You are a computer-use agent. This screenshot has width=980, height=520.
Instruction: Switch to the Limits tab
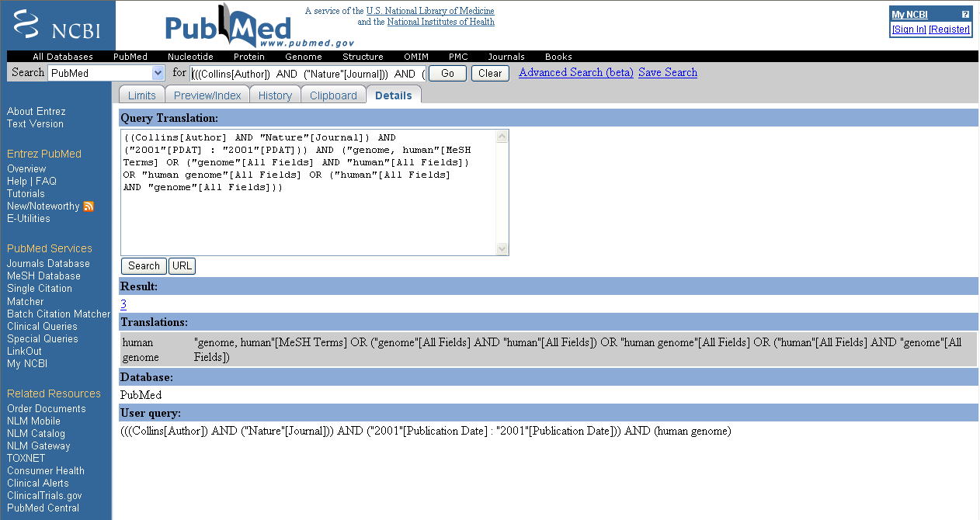click(x=141, y=95)
